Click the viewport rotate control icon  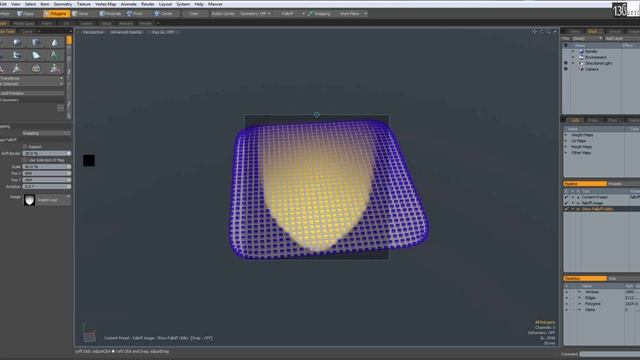click(x=542, y=31)
